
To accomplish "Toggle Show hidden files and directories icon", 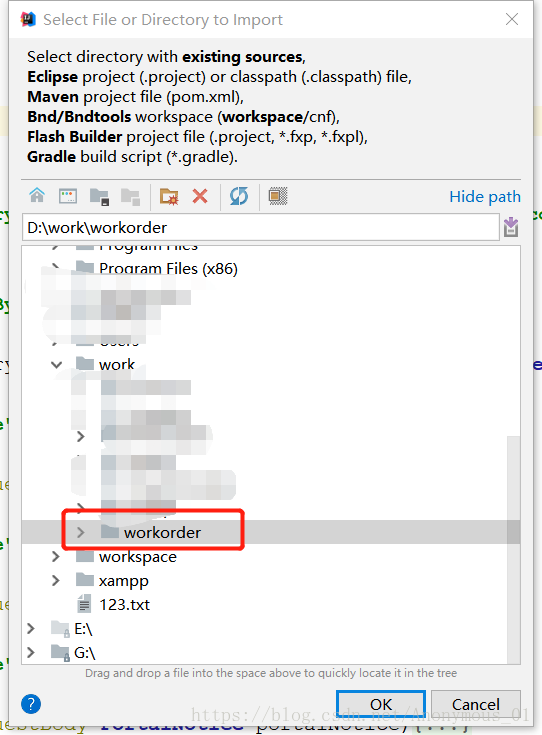I will 278,196.
